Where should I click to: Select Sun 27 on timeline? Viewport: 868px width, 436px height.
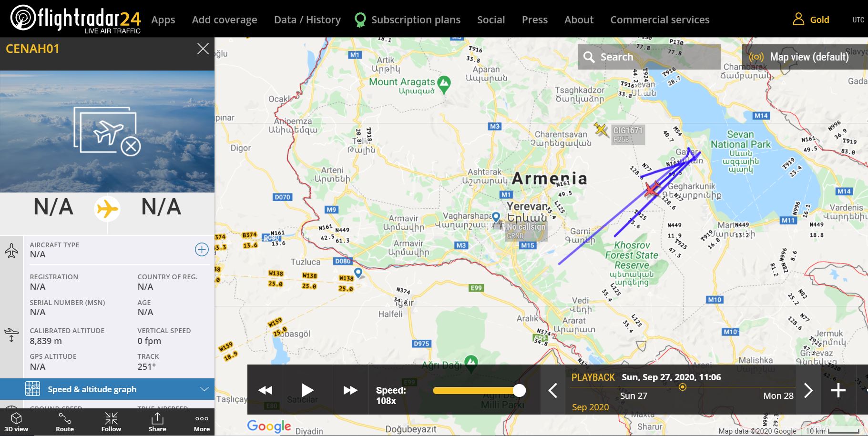pyautogui.click(x=633, y=395)
